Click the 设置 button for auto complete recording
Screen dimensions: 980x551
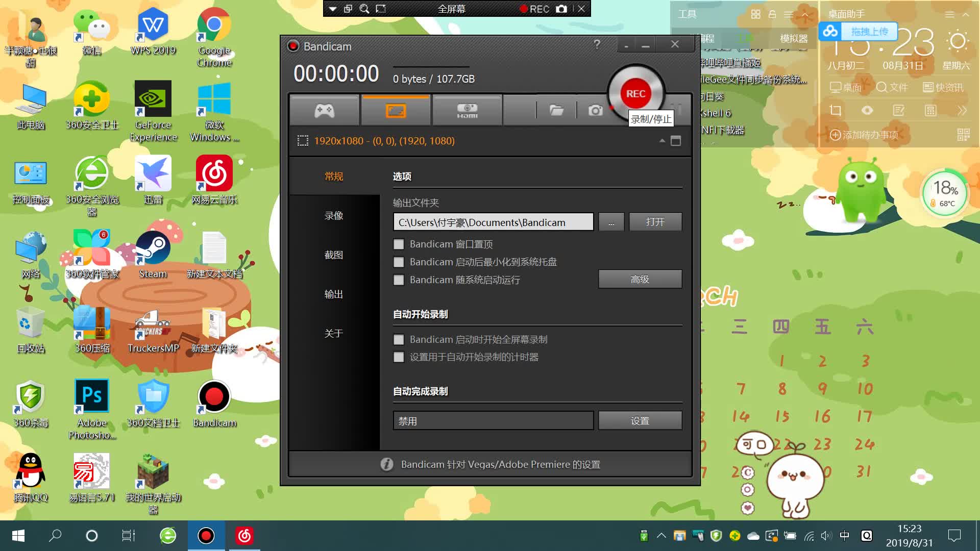point(640,421)
